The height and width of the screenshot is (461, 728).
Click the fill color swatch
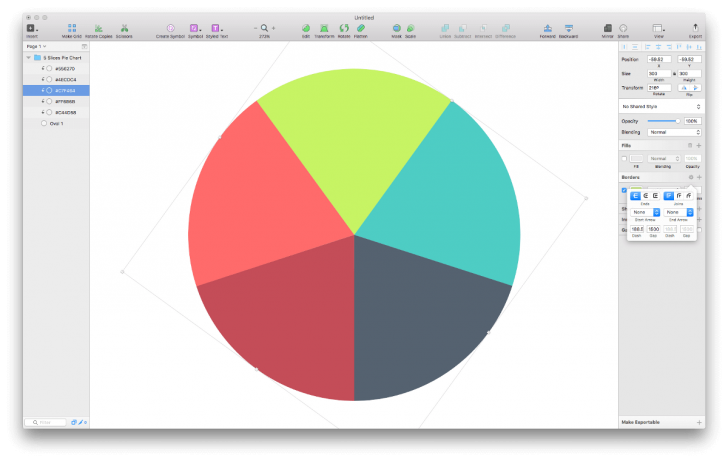click(x=636, y=159)
